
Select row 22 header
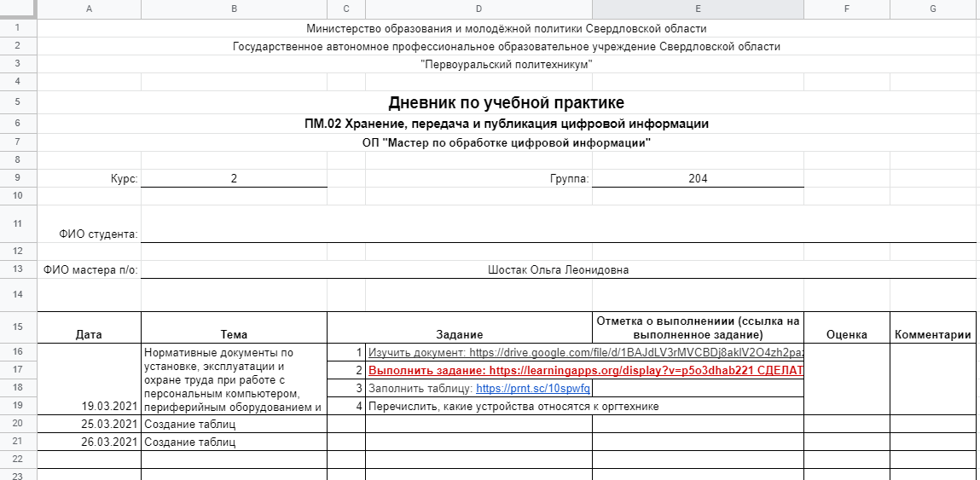[x=18, y=460]
